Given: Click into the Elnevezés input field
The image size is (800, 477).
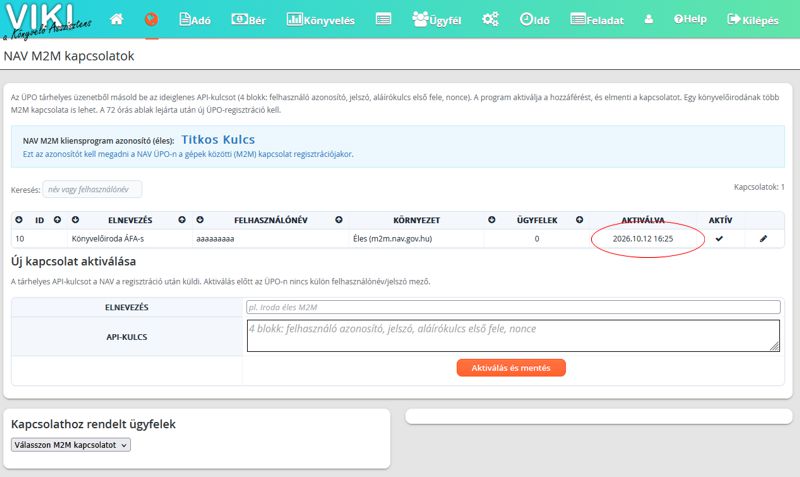Looking at the screenshot, I should coord(513,307).
